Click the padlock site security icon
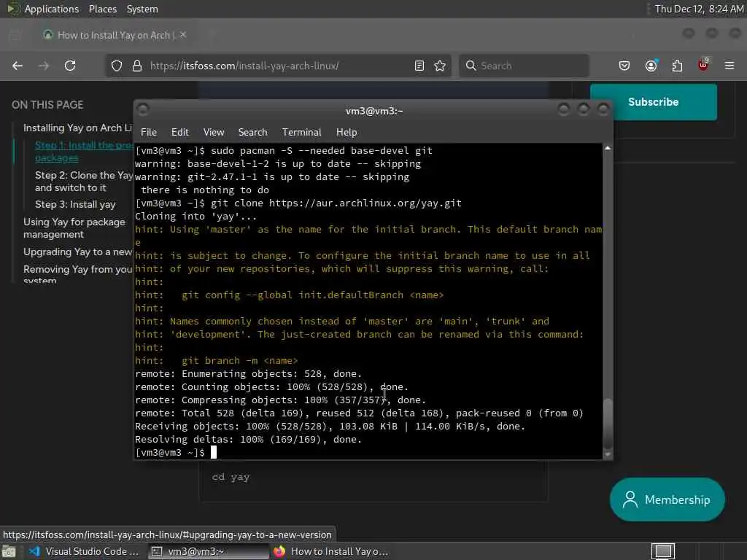The image size is (747, 560). point(136,66)
